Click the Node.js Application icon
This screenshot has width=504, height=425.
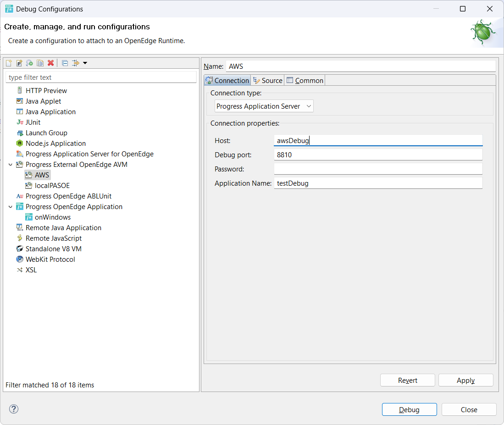tap(20, 143)
